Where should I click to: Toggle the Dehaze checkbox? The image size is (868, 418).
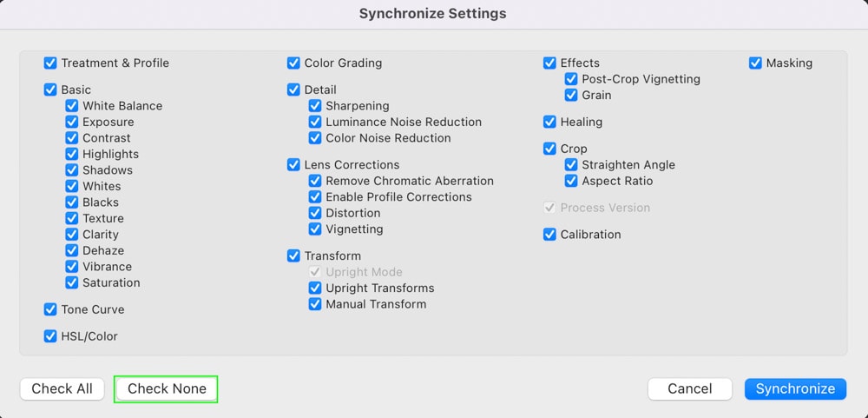pos(72,251)
